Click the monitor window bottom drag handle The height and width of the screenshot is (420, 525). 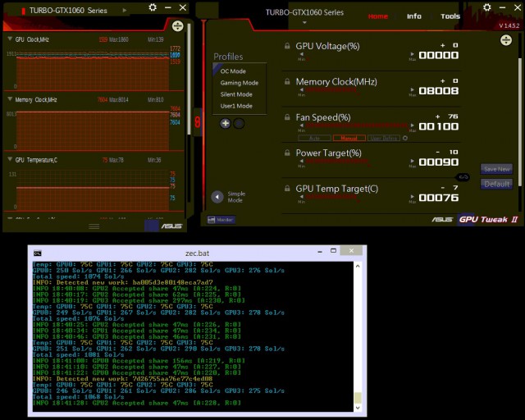click(94, 226)
